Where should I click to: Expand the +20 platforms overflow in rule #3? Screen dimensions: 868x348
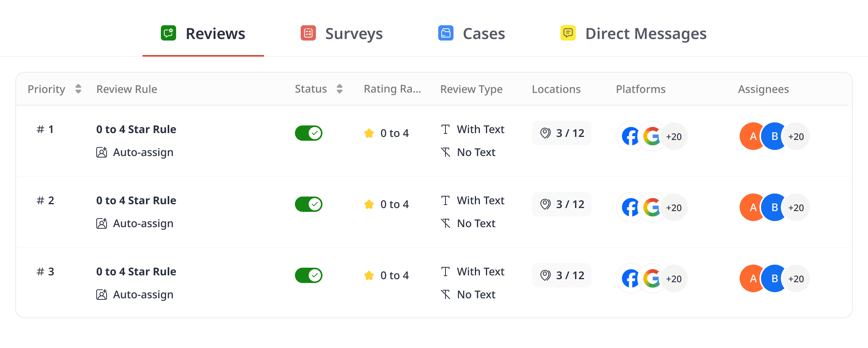[x=674, y=279]
